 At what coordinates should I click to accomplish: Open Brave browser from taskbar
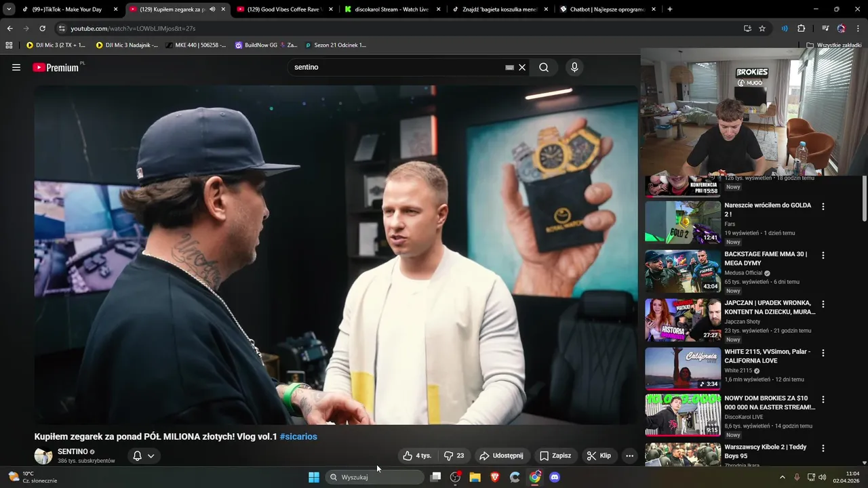[x=495, y=477]
